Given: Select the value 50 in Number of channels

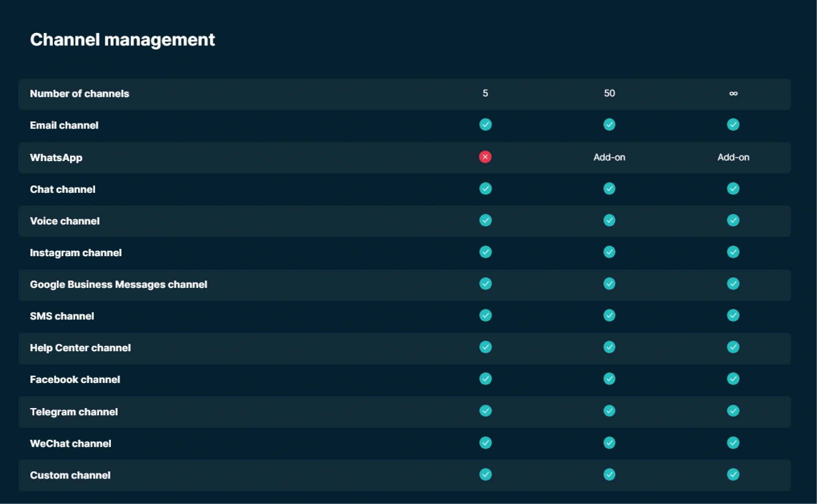Looking at the screenshot, I should (x=610, y=94).
